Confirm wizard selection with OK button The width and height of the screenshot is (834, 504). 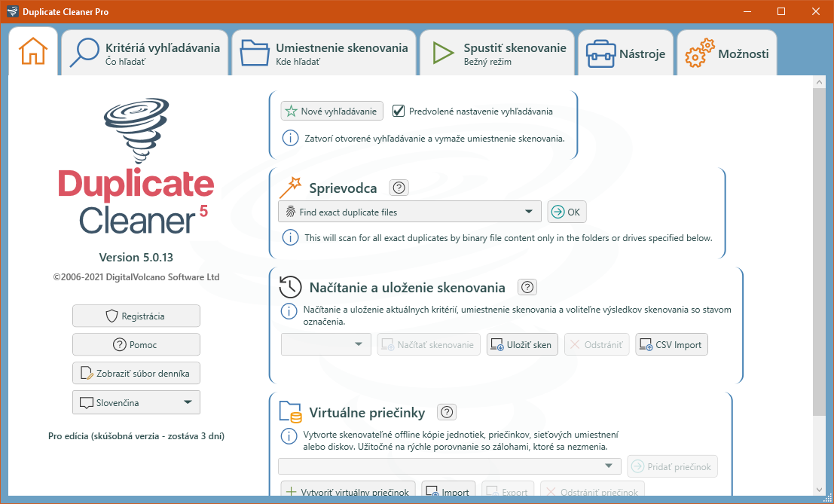(567, 212)
